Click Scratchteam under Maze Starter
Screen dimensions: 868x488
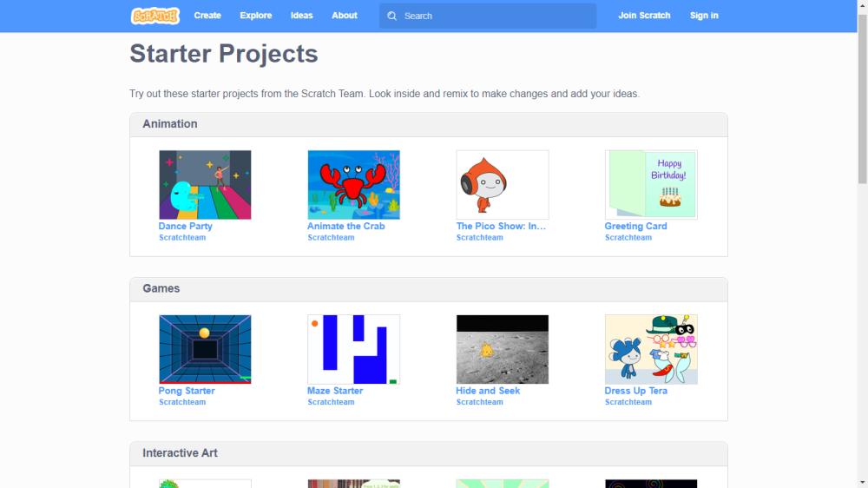[x=331, y=401]
